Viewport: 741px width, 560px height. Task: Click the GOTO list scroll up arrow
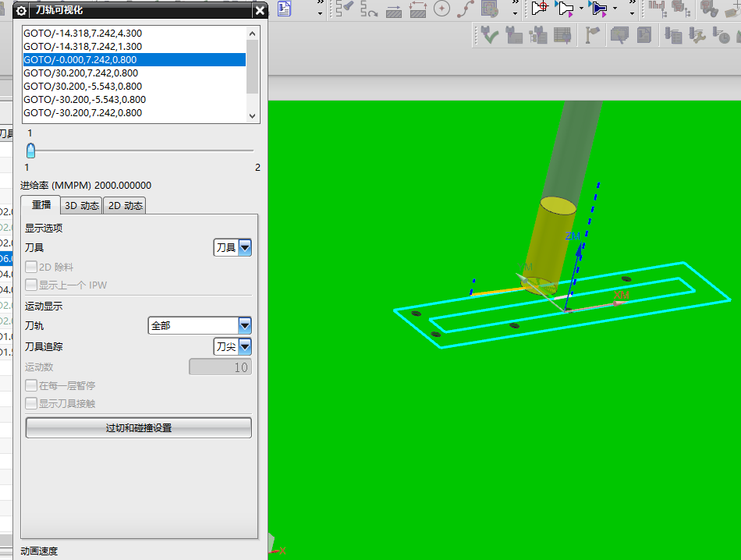[253, 34]
